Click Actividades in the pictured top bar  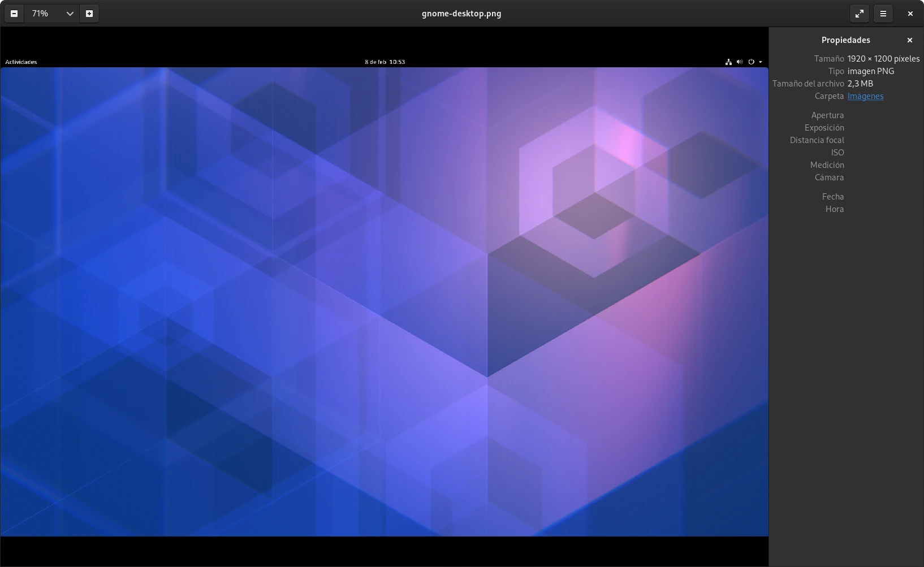coord(21,62)
